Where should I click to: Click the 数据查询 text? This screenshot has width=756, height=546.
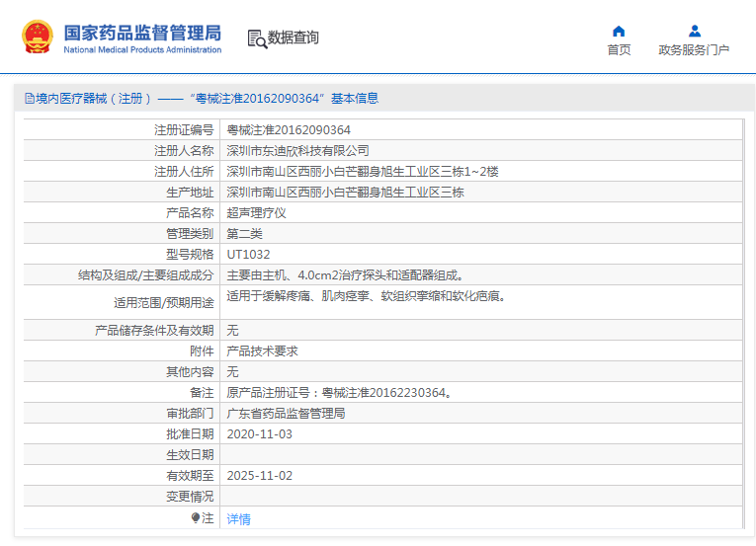294,38
